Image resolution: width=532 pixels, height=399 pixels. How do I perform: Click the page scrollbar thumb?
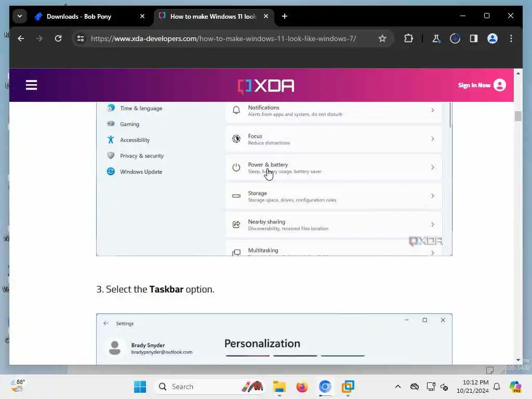[518, 116]
